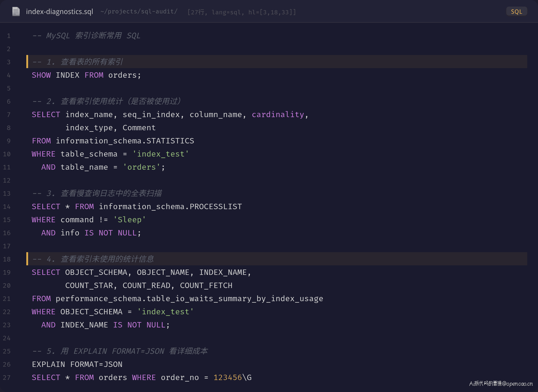Click highlighted comment '1. 查看表的所有索引'

pyautogui.click(x=85, y=62)
